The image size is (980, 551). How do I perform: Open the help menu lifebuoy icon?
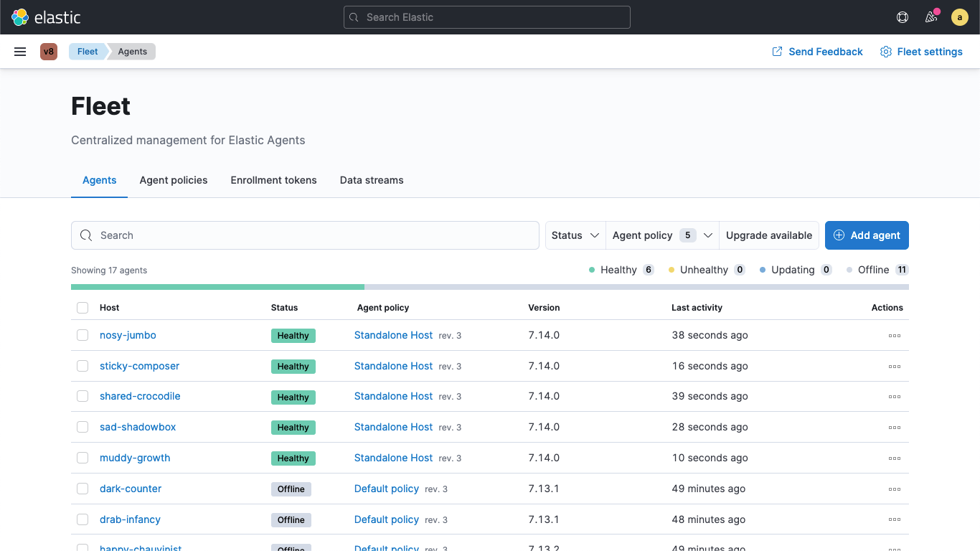tap(903, 17)
